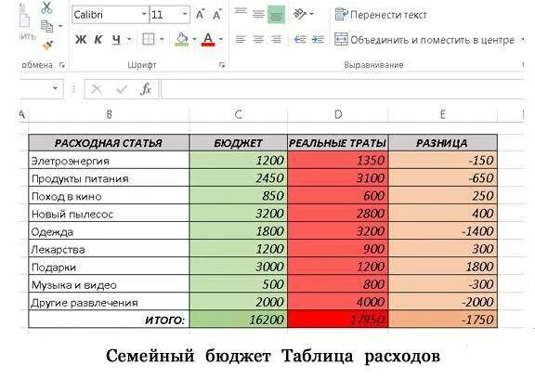Toggle italic with the К button
Image resolution: width=535 pixels, height=392 pixels.
98,39
